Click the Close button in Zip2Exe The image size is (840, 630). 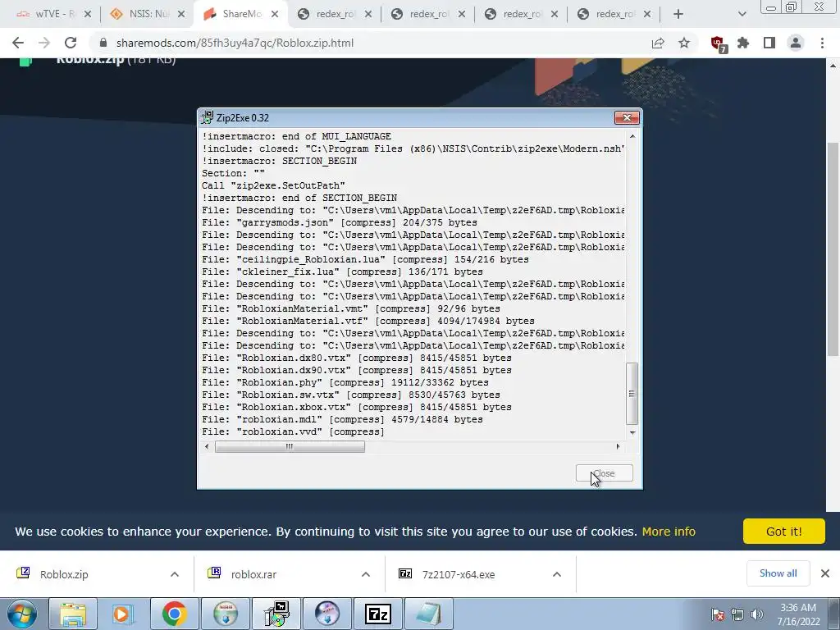[605, 473]
